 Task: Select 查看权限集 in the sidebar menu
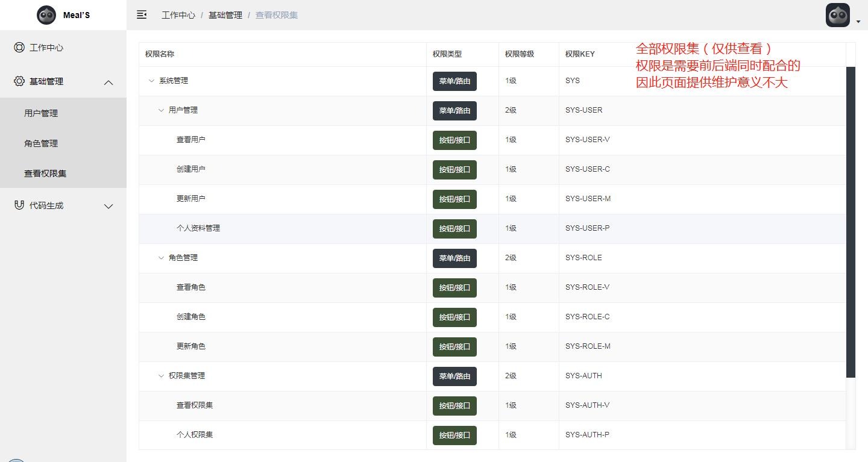click(45, 173)
